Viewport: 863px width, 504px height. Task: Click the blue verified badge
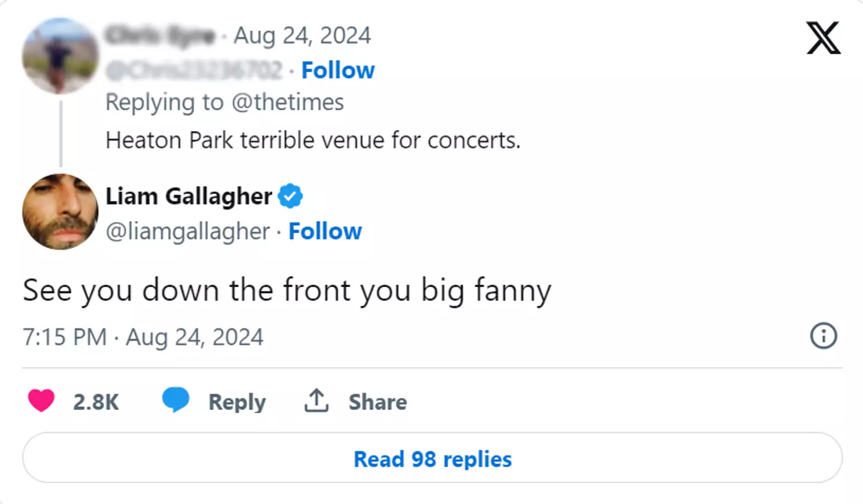[x=291, y=196]
